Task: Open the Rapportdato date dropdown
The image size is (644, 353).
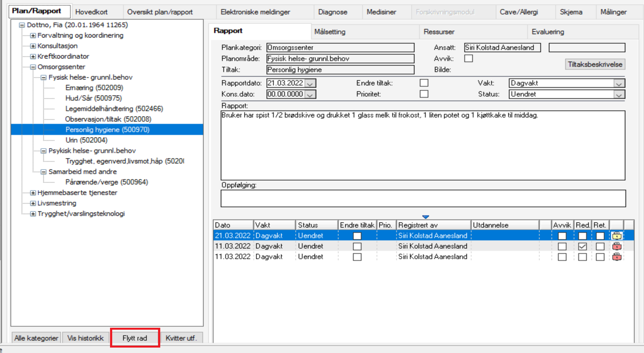Action: pos(310,83)
